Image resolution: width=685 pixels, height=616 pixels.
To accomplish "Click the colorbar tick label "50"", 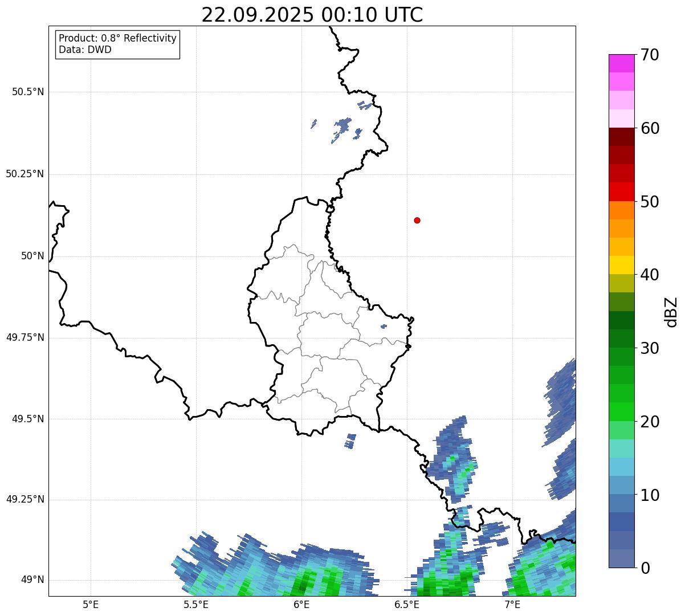I will [650, 202].
